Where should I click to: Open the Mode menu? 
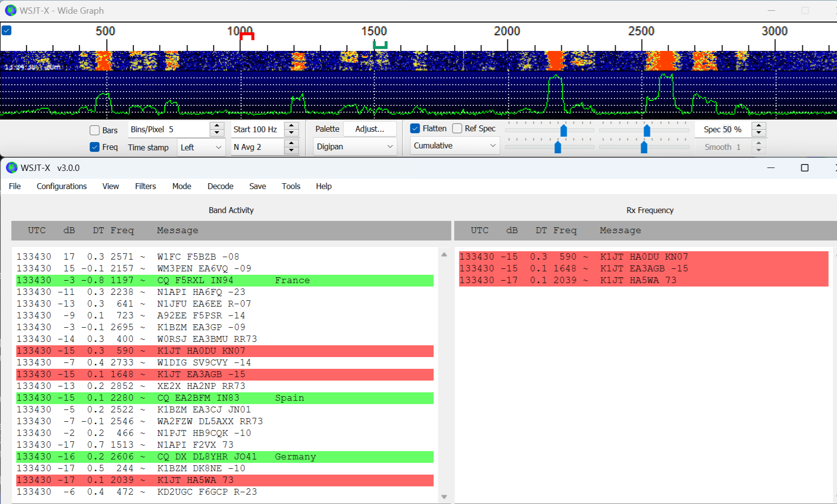coord(182,186)
